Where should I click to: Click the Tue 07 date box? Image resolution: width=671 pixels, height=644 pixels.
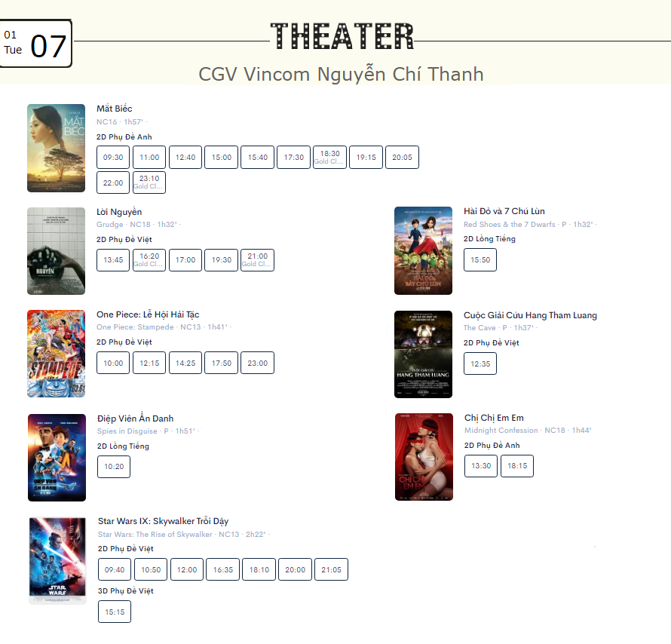click(x=35, y=43)
